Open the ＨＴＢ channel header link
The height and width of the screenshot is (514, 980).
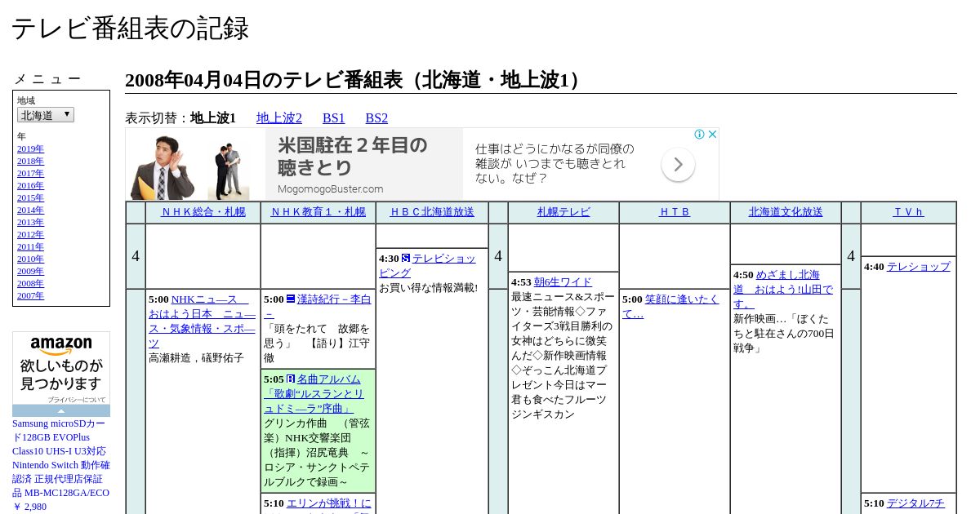(675, 212)
